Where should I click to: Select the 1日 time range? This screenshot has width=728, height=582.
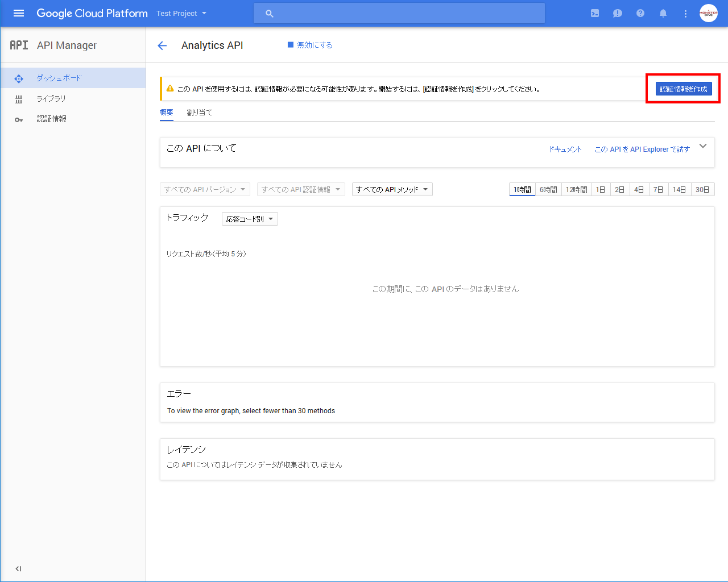[601, 189]
